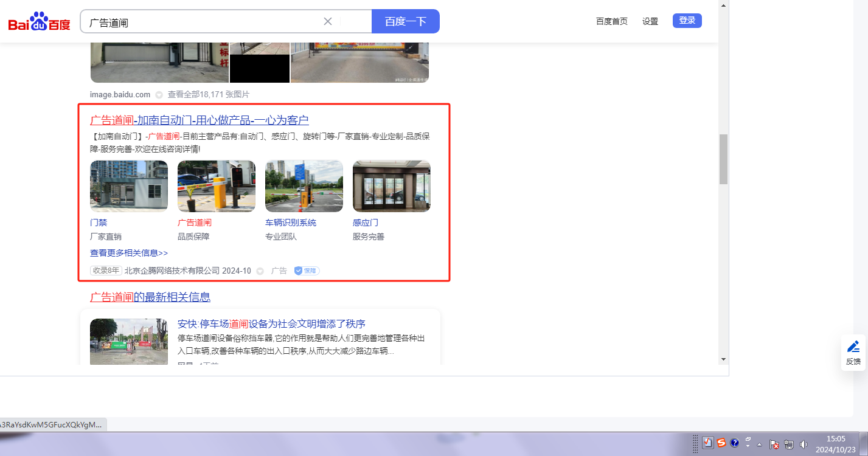Click the 品质保障 caption

click(x=193, y=237)
